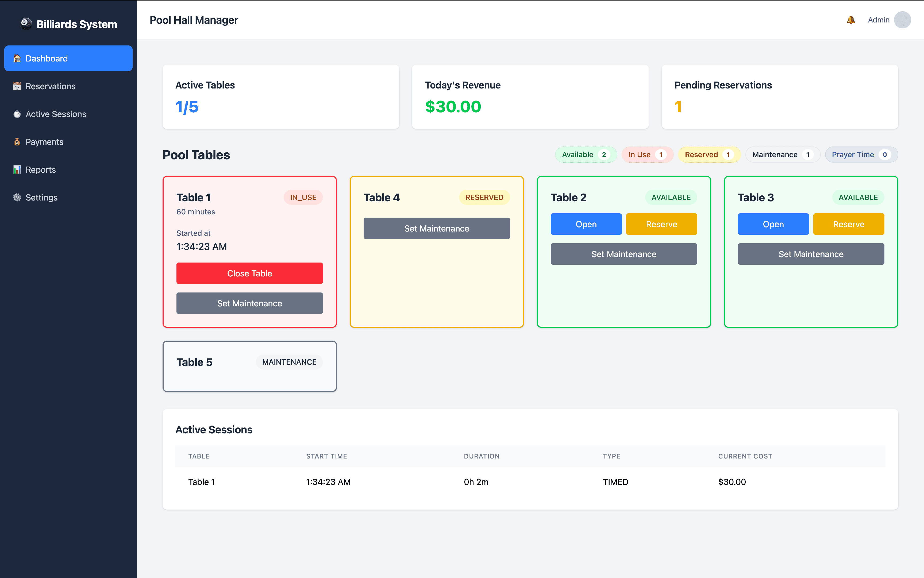This screenshot has width=924, height=578.
Task: Open the Dashboard menu item
Action: click(x=68, y=59)
